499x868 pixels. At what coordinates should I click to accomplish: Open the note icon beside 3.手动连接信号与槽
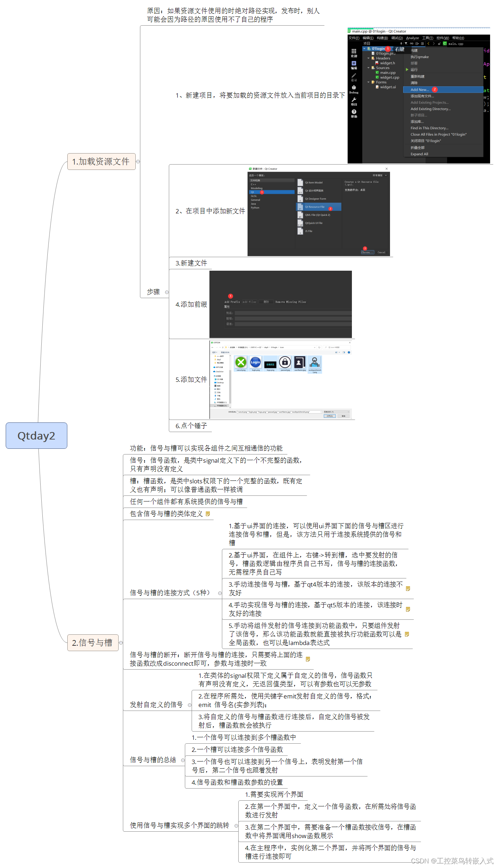(x=408, y=588)
